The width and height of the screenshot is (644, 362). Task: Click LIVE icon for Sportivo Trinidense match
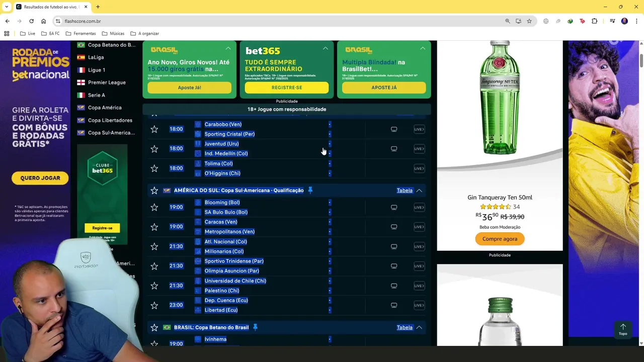pyautogui.click(x=419, y=266)
